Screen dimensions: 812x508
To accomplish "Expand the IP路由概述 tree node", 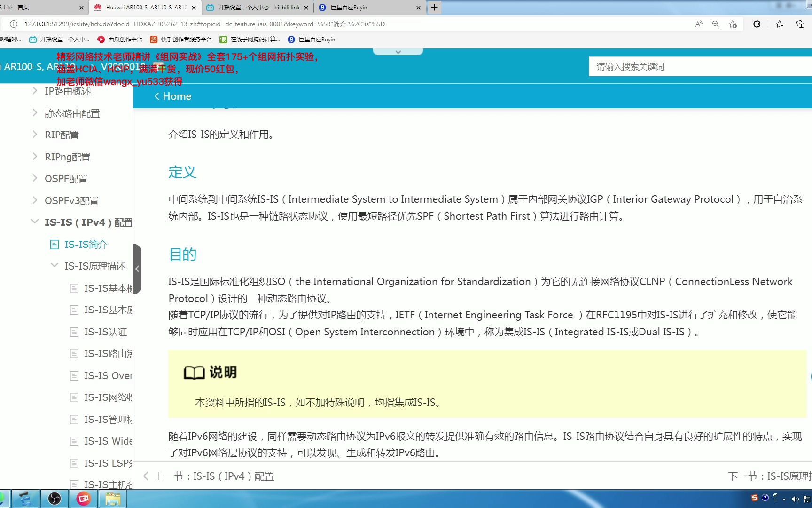I will [x=34, y=90].
